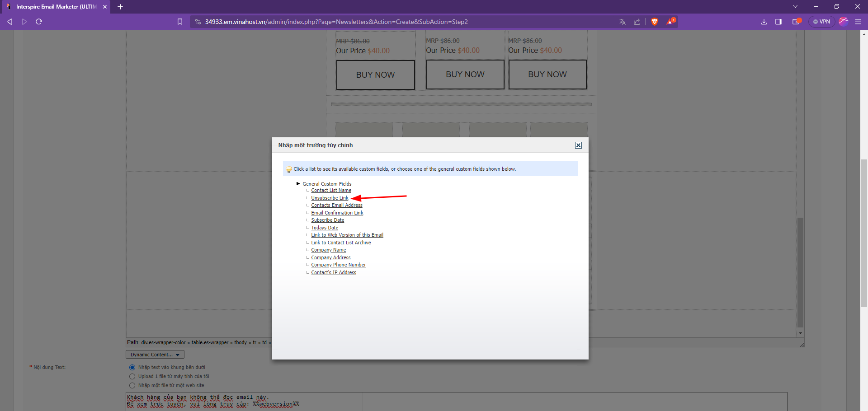
Task: Open the Brave Rewards triangle icon
Action: pos(670,22)
